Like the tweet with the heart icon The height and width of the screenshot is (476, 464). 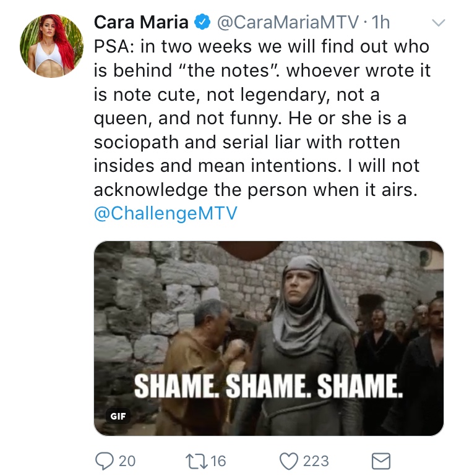[289, 461]
